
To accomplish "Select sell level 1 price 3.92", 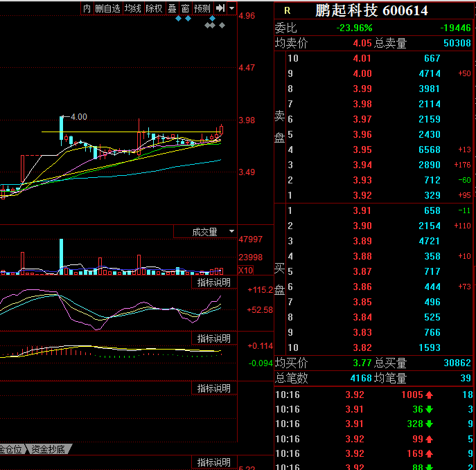I will pos(362,195).
